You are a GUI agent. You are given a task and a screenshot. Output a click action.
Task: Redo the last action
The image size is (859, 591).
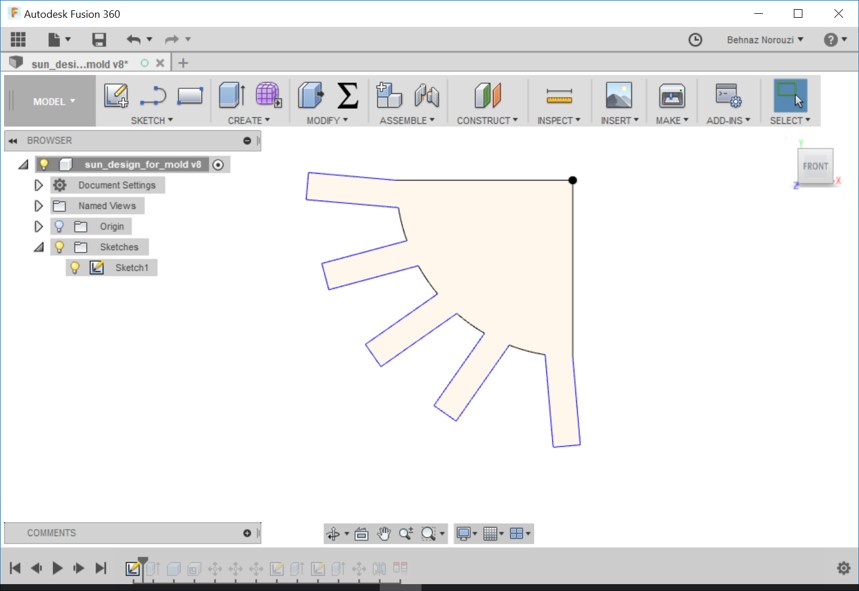click(172, 39)
